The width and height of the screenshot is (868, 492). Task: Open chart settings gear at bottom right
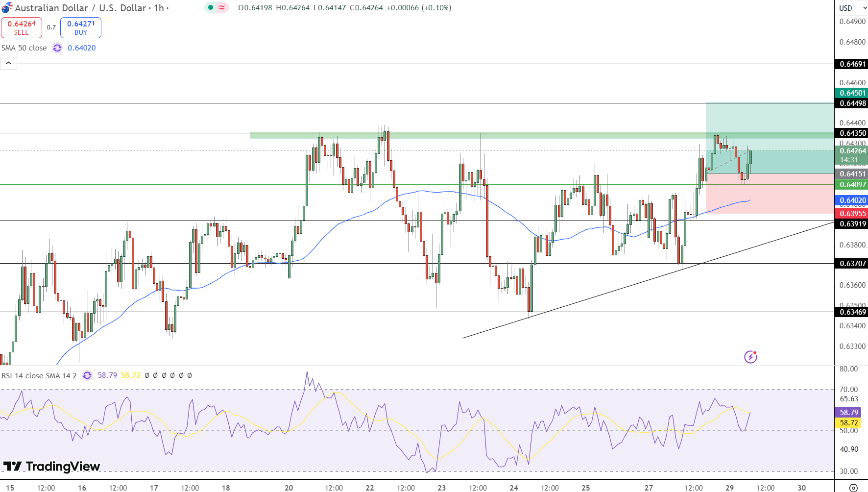tap(853, 488)
